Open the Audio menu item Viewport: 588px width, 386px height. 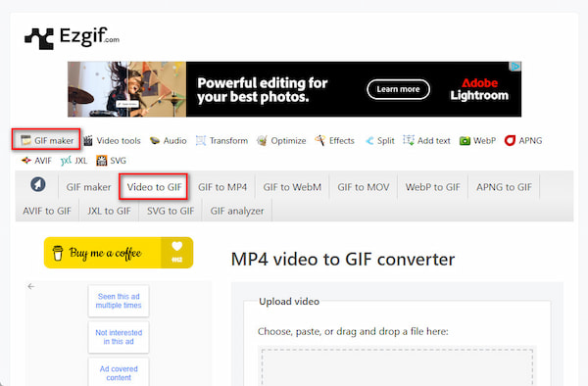[x=168, y=140]
